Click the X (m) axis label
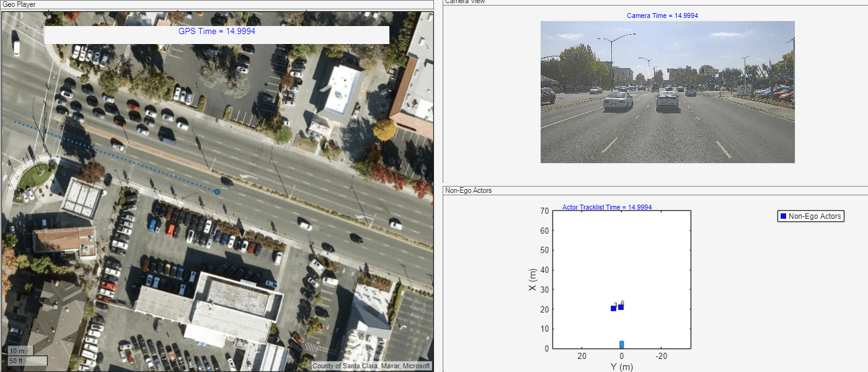The width and height of the screenshot is (868, 372). coord(533,280)
